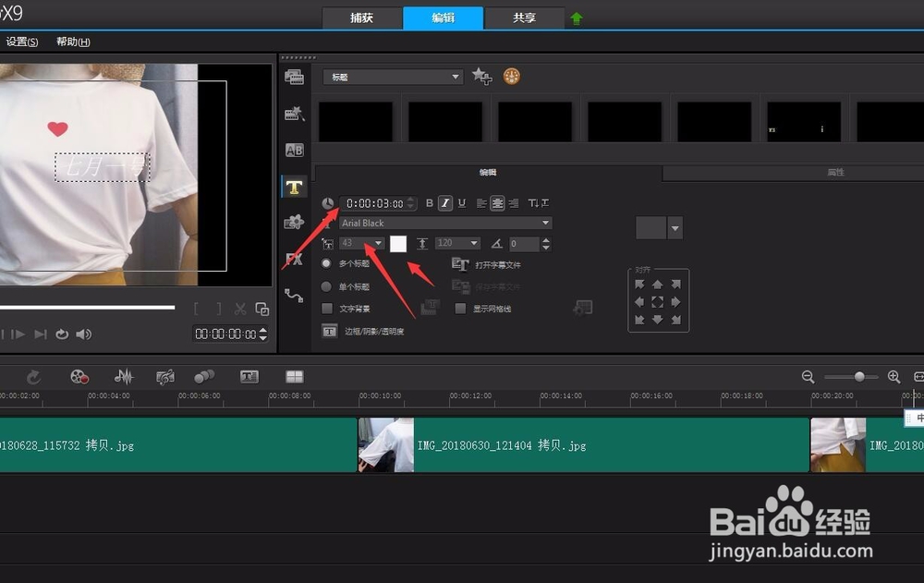Open the Arial Black font dropdown
The width and height of the screenshot is (924, 583).
(434, 223)
